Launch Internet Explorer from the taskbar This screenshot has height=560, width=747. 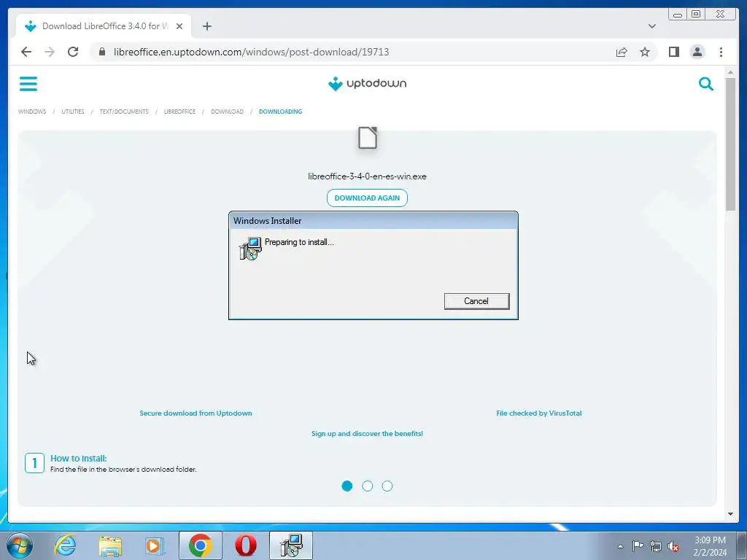[x=64, y=545]
